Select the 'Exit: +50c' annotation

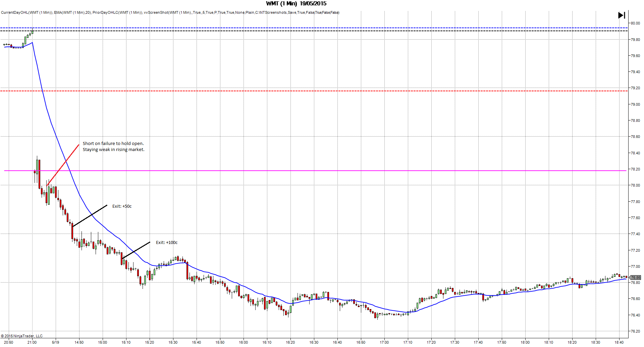point(122,206)
